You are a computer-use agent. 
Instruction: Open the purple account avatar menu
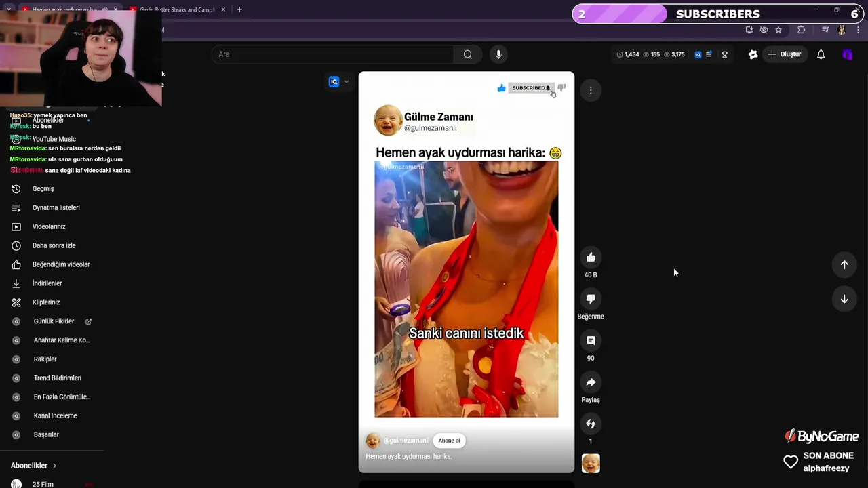point(847,54)
